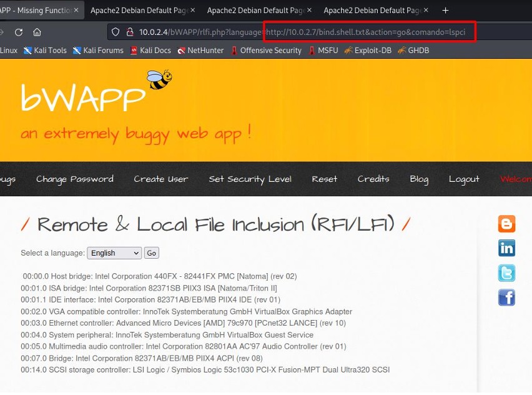Click the '00:05.0 Multimedia audio controller' line

click(184, 346)
